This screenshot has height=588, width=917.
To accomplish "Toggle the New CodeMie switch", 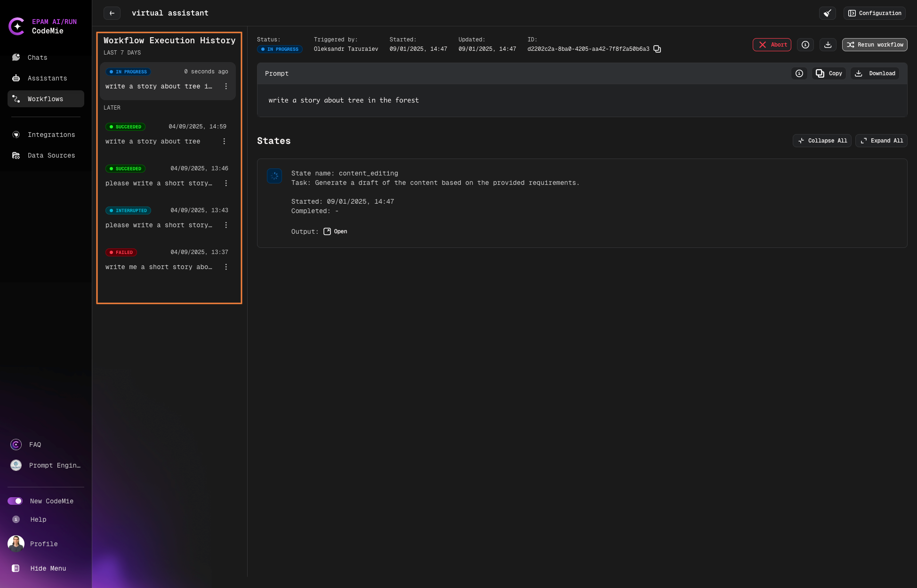I will [x=16, y=501].
